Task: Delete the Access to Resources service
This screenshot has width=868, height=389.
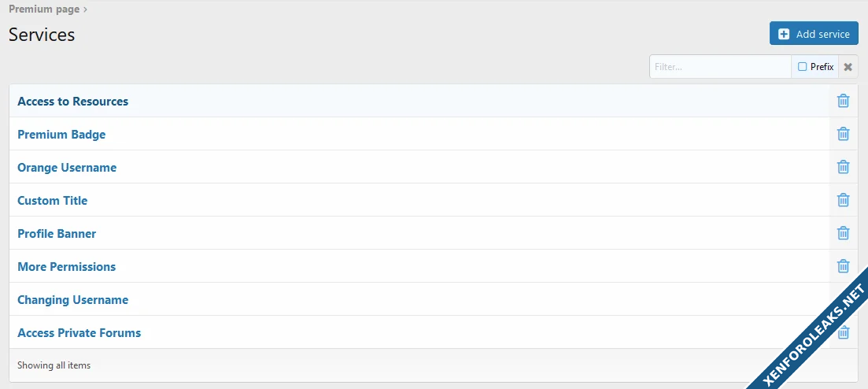Action: (843, 101)
